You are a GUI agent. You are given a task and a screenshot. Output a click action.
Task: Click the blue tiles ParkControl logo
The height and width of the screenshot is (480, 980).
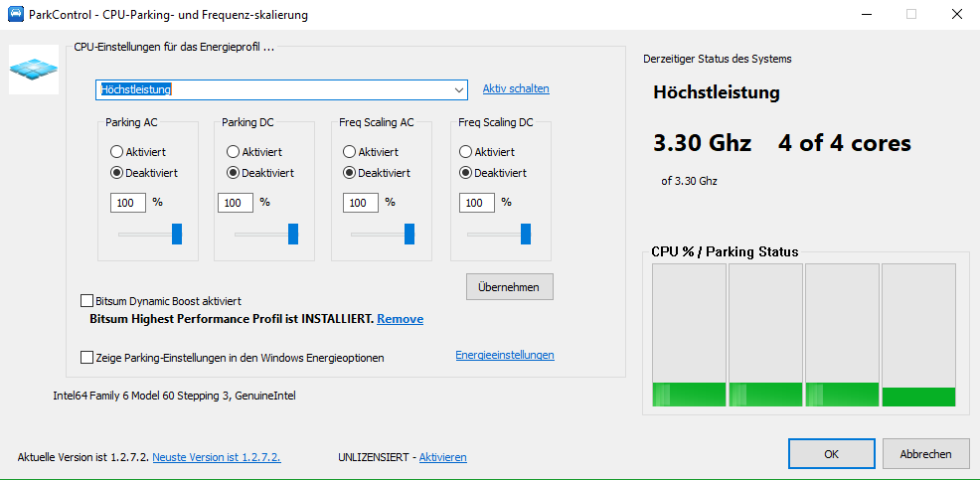click(34, 70)
